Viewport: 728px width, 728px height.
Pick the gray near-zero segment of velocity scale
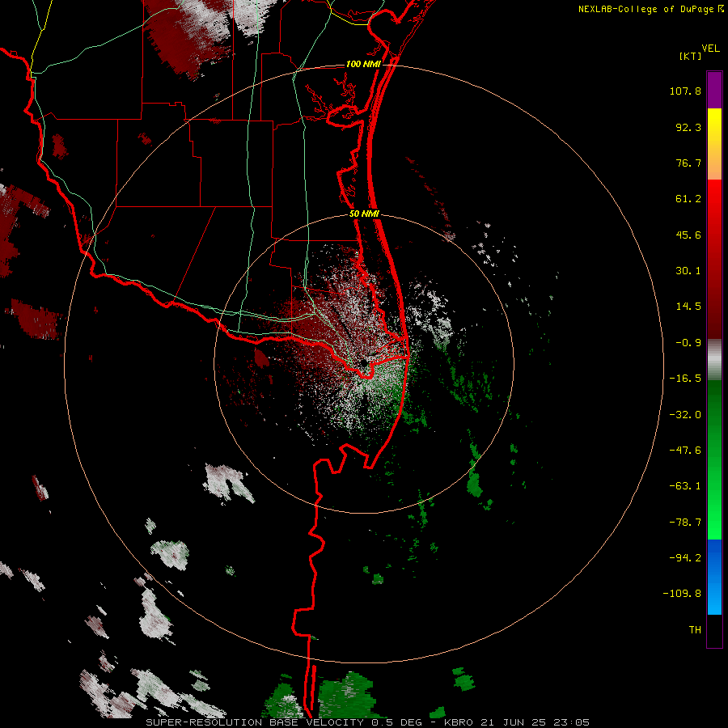714,360
